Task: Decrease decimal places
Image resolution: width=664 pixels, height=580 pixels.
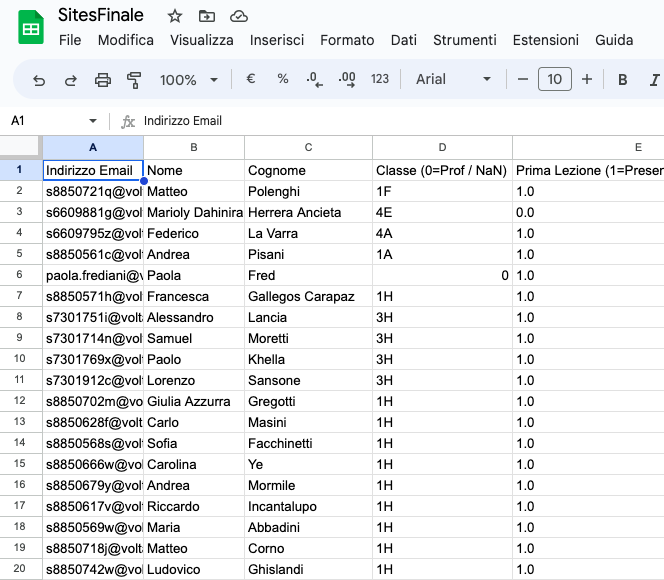Action: click(314, 80)
